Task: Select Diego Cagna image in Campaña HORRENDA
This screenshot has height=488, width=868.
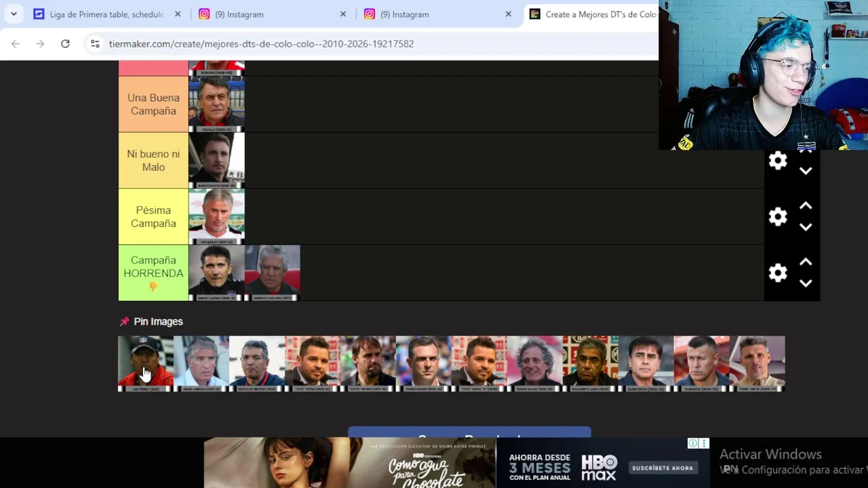Action: [x=216, y=273]
